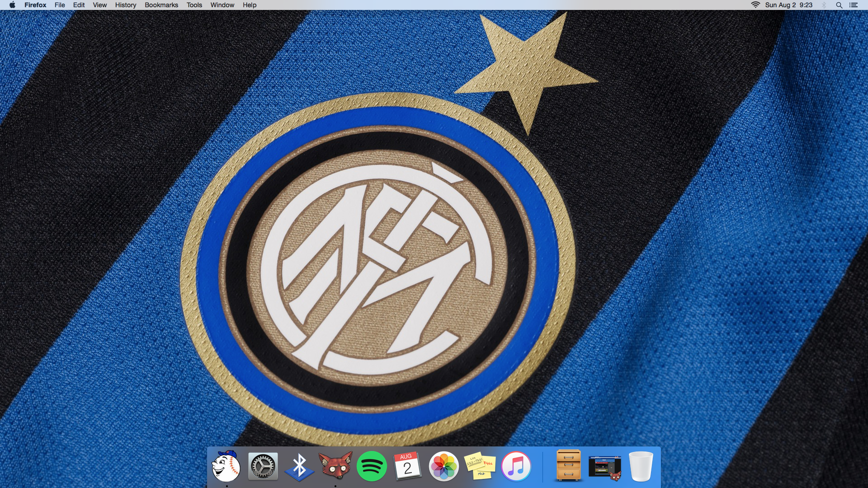Open the Trash in the Dock
Viewport: 868px width, 488px height.
[641, 466]
